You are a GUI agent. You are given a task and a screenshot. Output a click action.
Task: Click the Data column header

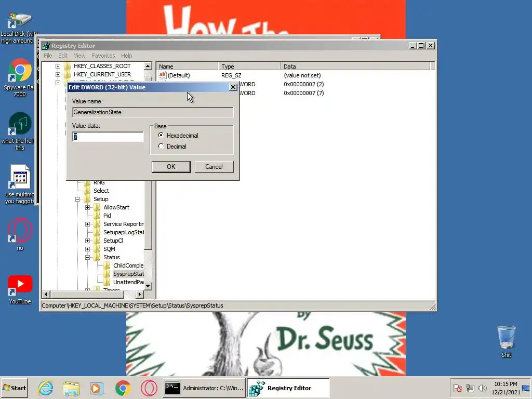tap(355, 66)
